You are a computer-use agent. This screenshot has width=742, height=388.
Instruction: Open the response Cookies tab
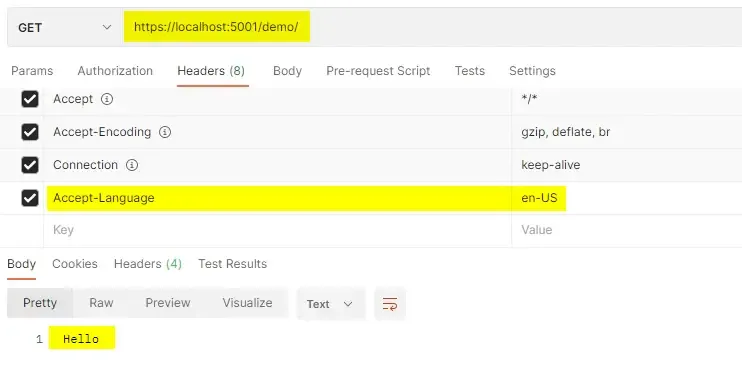(75, 264)
